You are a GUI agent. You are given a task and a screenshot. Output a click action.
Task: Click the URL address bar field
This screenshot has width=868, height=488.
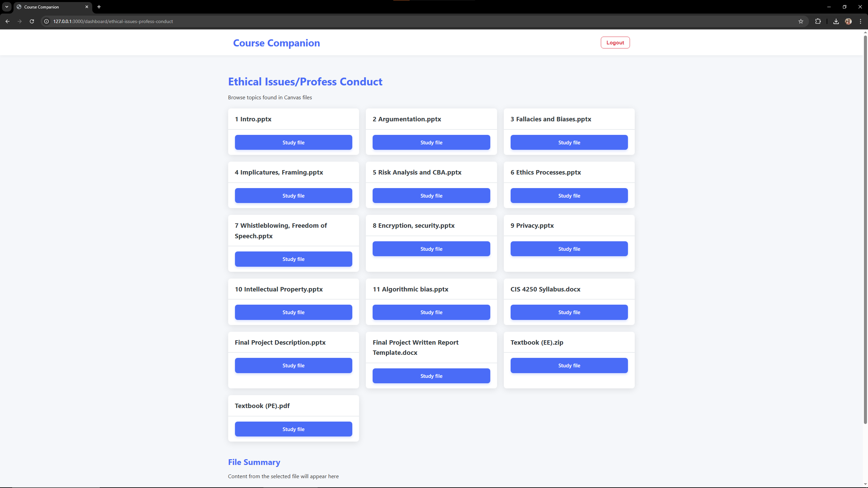point(407,21)
